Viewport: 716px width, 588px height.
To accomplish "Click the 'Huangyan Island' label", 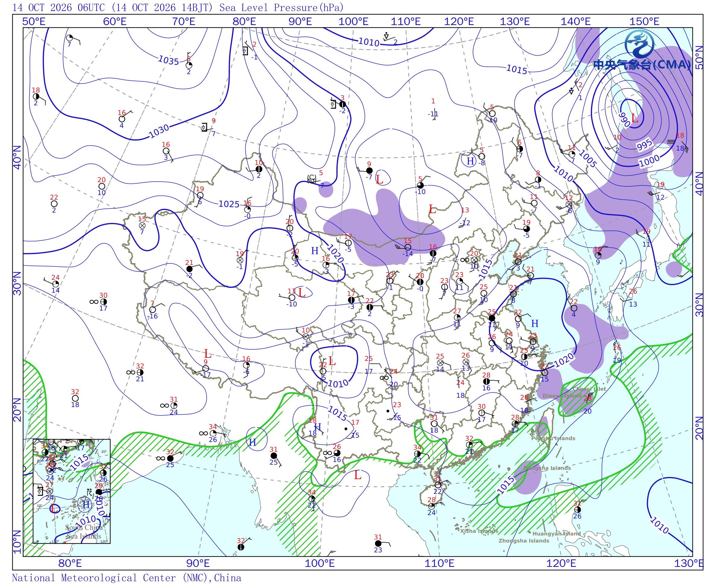I will [556, 534].
